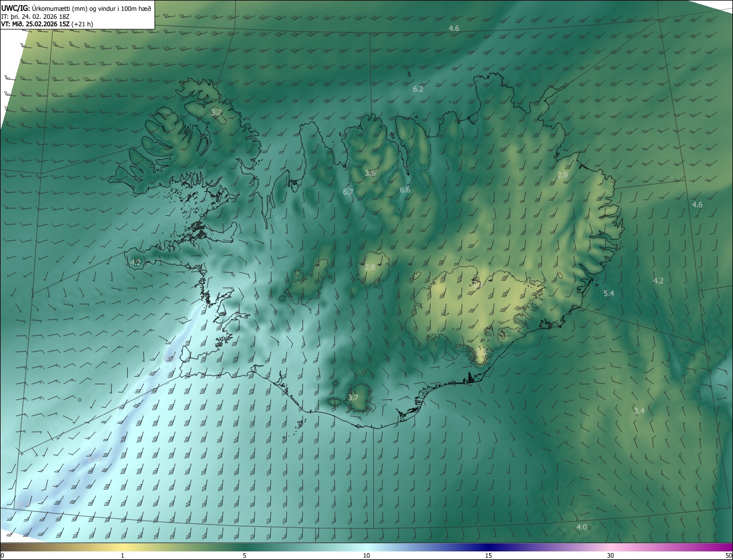Click the 2.9 value in northeast Iceland

point(562,175)
